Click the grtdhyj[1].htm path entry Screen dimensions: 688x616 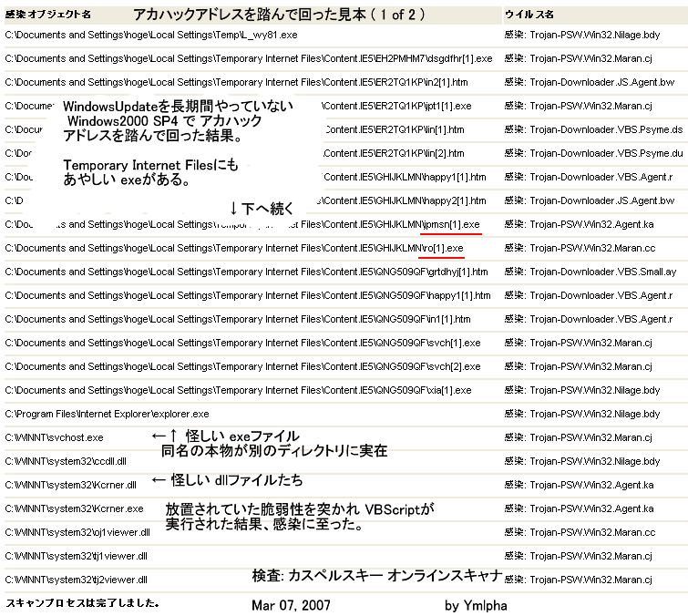247,272
